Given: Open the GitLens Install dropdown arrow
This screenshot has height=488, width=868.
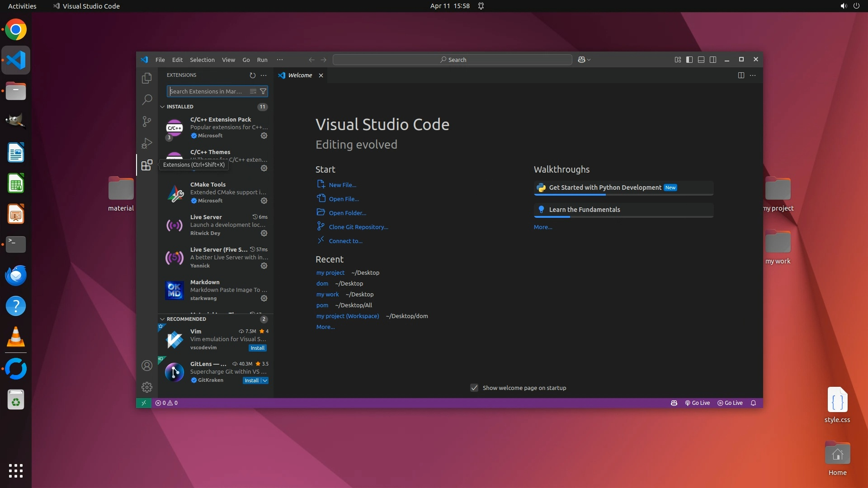Looking at the screenshot, I should pyautogui.click(x=265, y=380).
